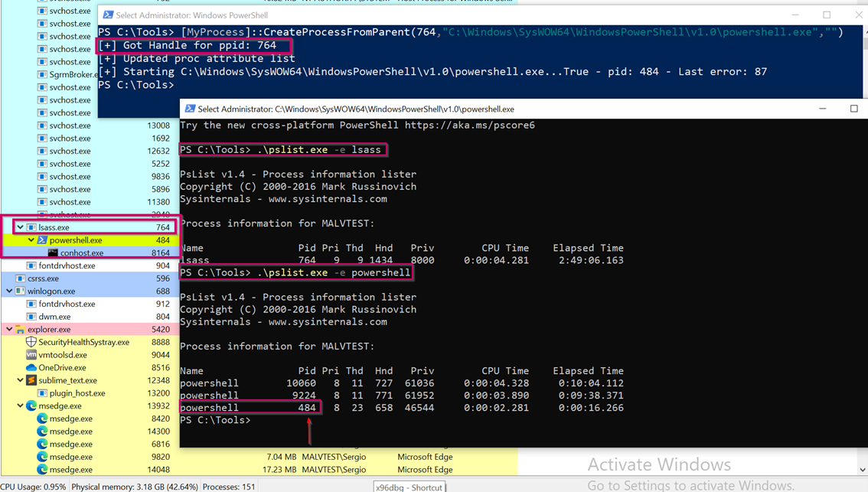Viewport: 868px width, 492px height.
Task: Select the dwm.exe process row
Action: [x=54, y=317]
